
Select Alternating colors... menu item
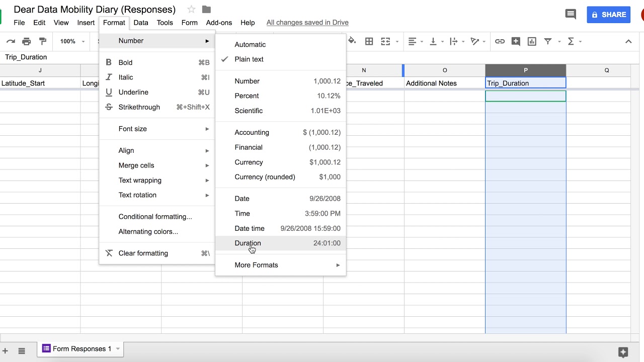coord(157,231)
